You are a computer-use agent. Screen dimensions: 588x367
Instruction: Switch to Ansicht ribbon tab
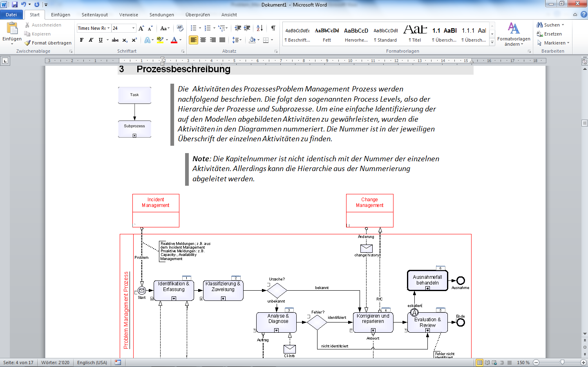pos(229,15)
